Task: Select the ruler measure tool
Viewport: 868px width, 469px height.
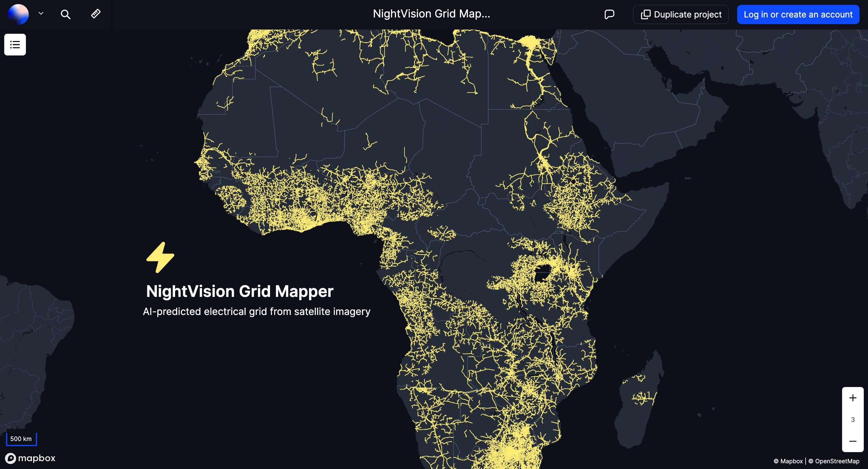Action: click(x=96, y=14)
